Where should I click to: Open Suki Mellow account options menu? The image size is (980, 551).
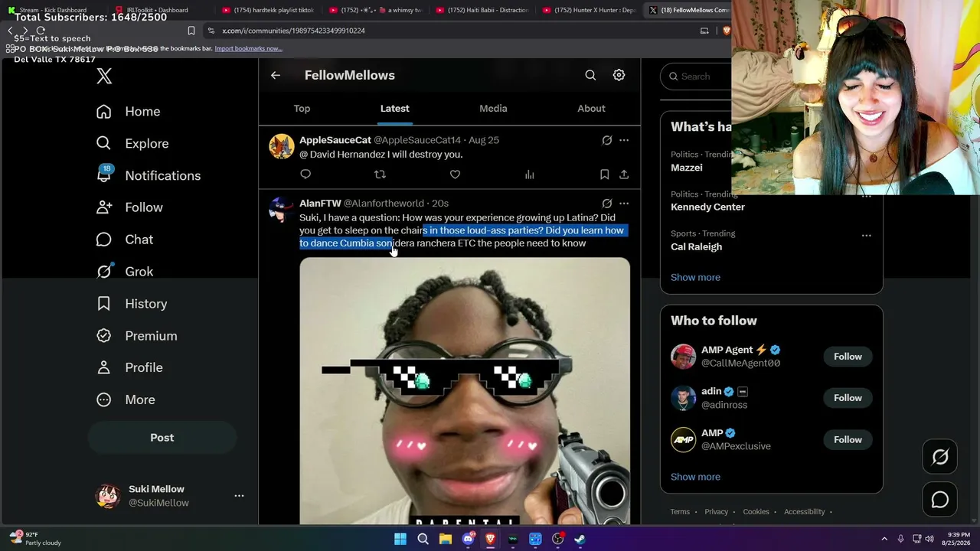239,496
